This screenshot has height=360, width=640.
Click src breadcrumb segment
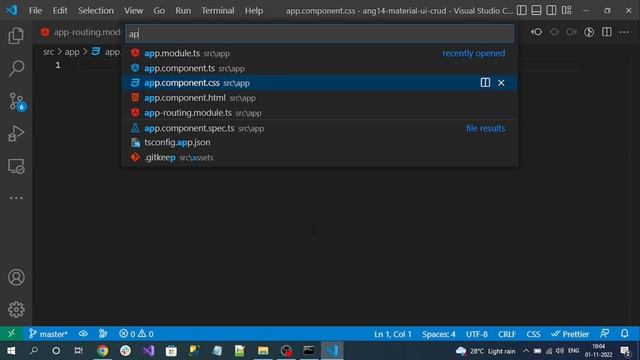click(48, 52)
